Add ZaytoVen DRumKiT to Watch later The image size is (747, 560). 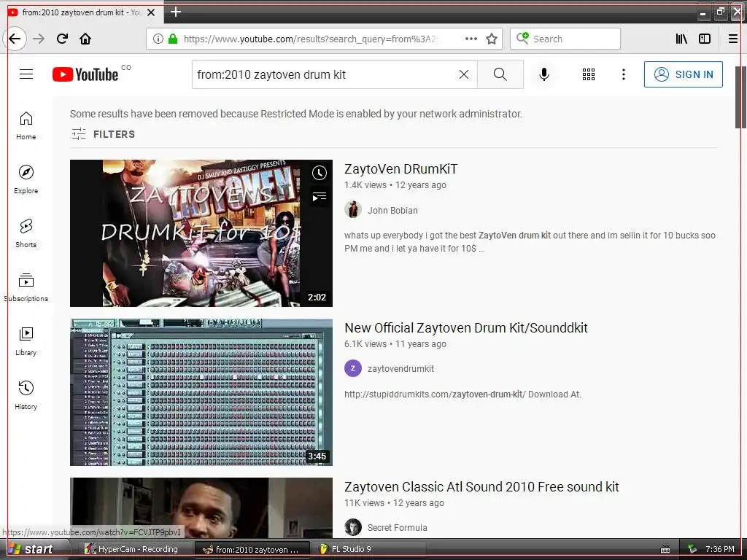coord(320,173)
